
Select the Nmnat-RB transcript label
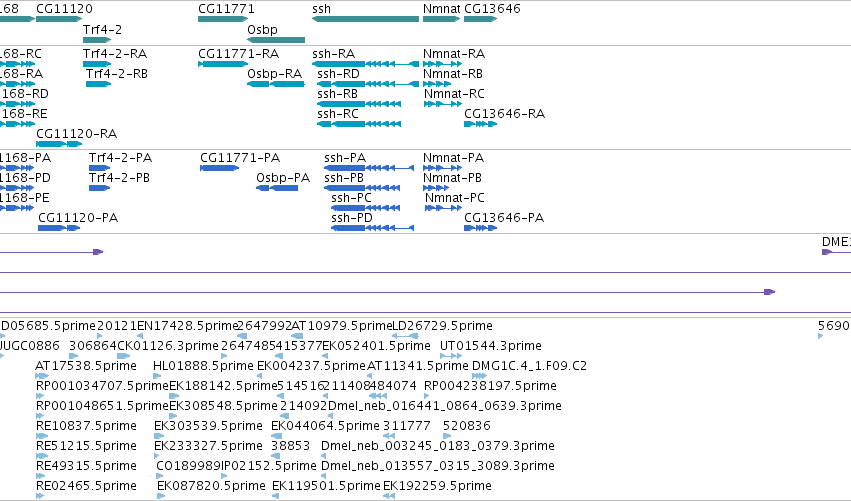tap(453, 74)
